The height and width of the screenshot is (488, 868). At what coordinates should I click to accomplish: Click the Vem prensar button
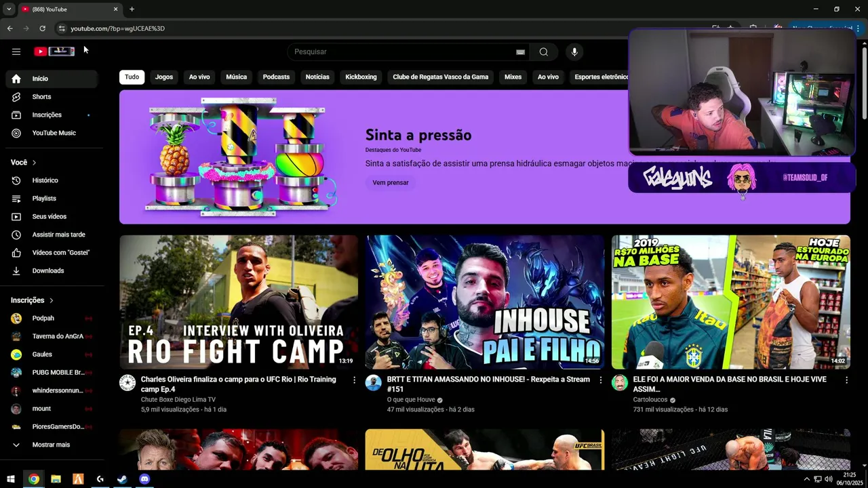[x=391, y=183]
